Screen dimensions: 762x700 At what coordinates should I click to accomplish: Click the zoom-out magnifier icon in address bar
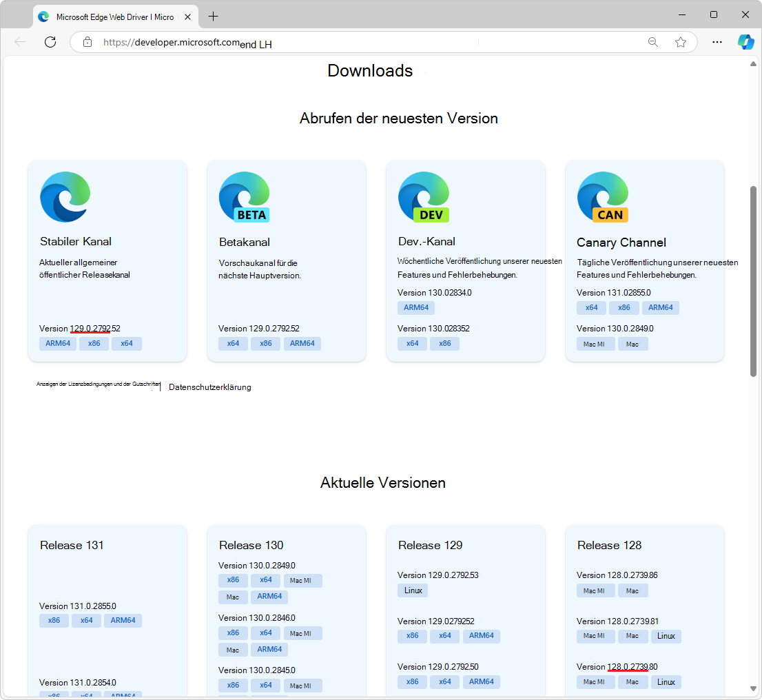pos(652,42)
